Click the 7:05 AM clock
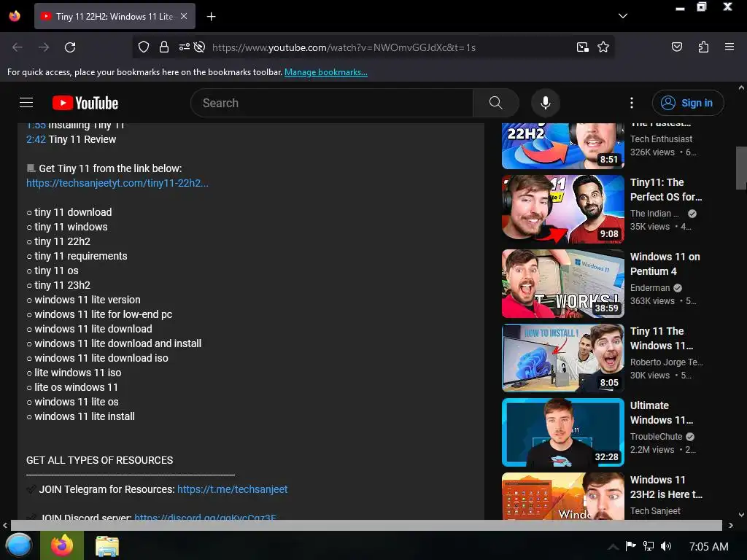This screenshot has width=747, height=560. pos(708,547)
